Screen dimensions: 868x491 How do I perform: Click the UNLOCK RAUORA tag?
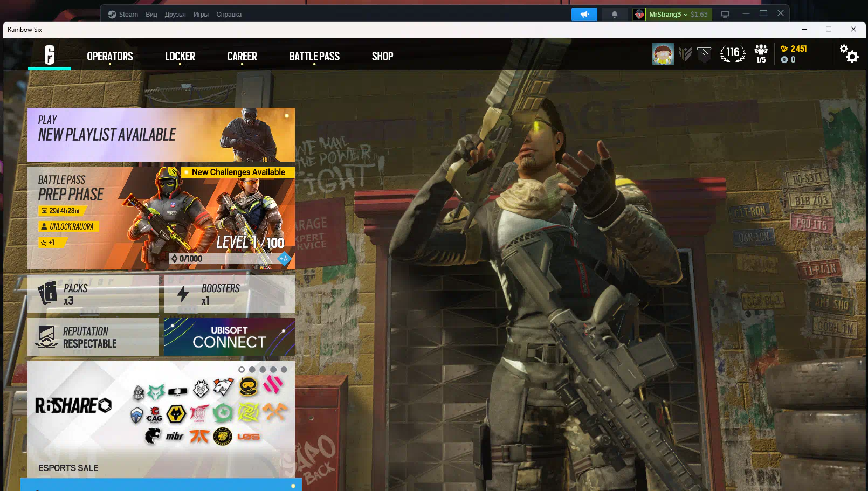click(68, 226)
